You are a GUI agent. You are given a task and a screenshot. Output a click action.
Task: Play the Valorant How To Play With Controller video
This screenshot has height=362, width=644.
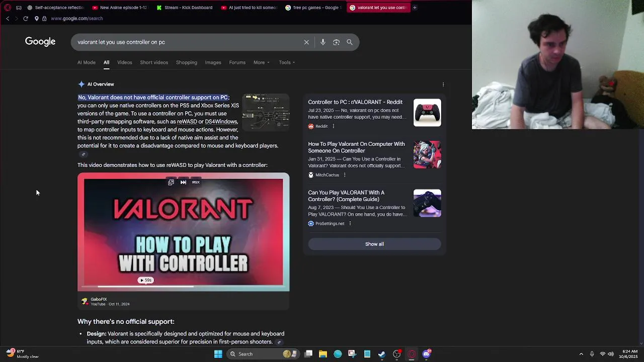[x=183, y=232]
